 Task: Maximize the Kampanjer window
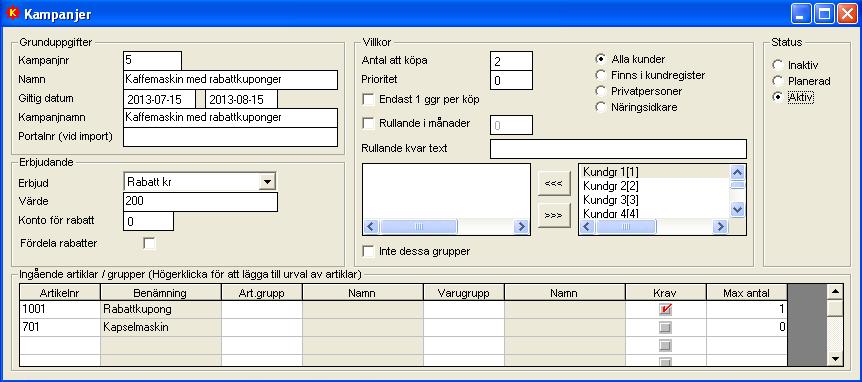(824, 14)
